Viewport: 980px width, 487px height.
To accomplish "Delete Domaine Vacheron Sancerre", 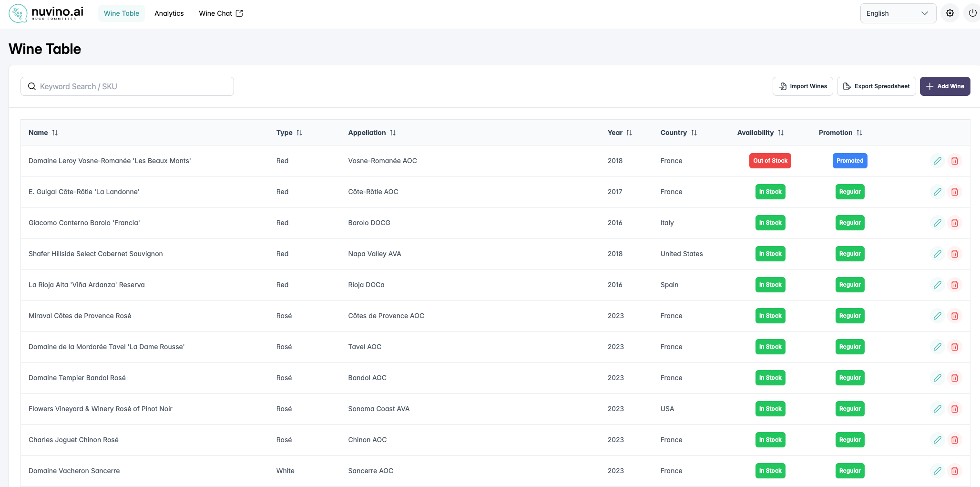I will click(955, 471).
